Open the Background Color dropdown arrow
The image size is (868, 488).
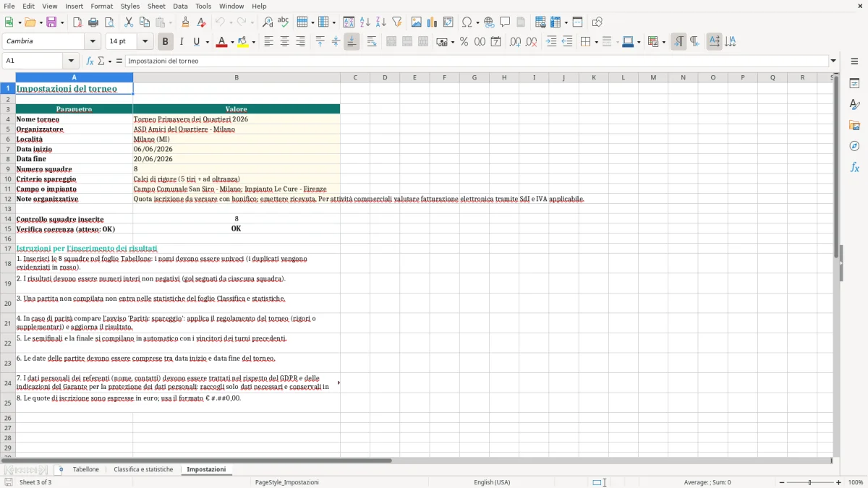253,42
